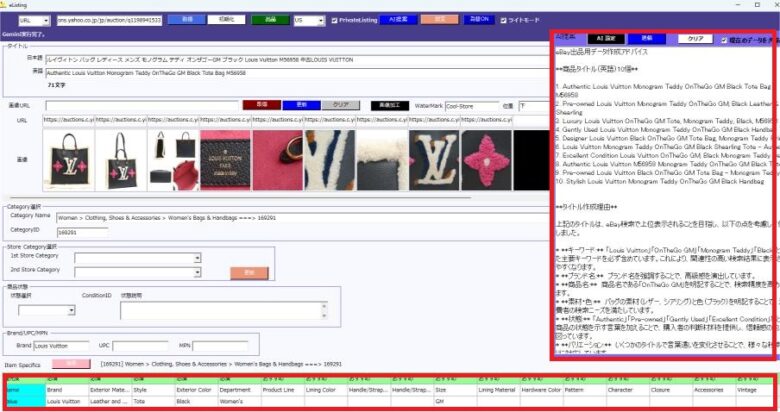Click the Louis Vuitton value cell in bottom table
The width and height of the screenshot is (780, 412).
coord(67,401)
